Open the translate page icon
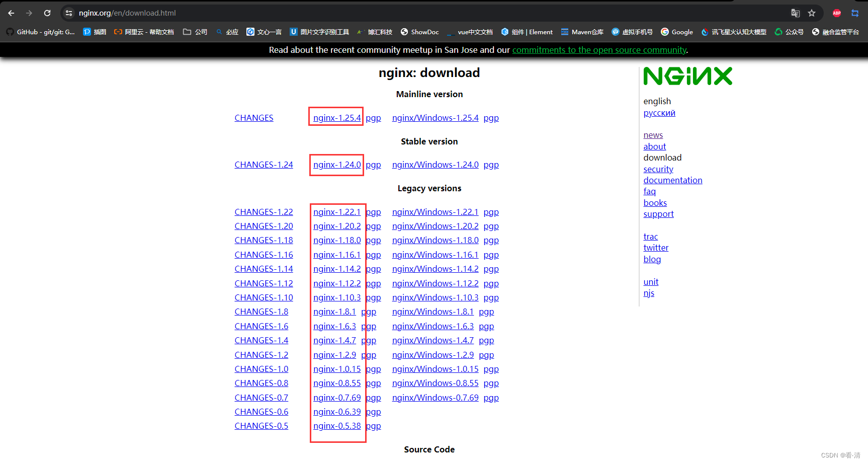Image resolution: width=868 pixels, height=463 pixels. [795, 13]
